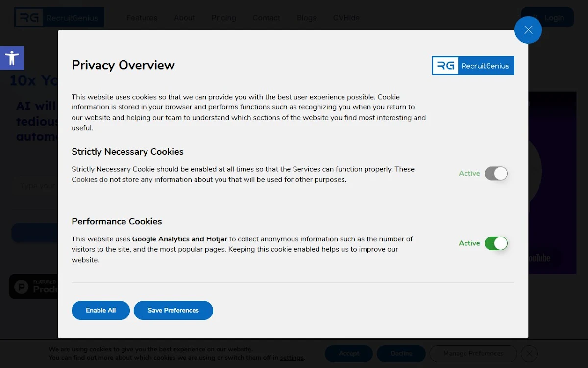588x368 pixels.
Task: Click the YouTube video thumbnail behind the dialog
Action: pyautogui.click(x=552, y=183)
